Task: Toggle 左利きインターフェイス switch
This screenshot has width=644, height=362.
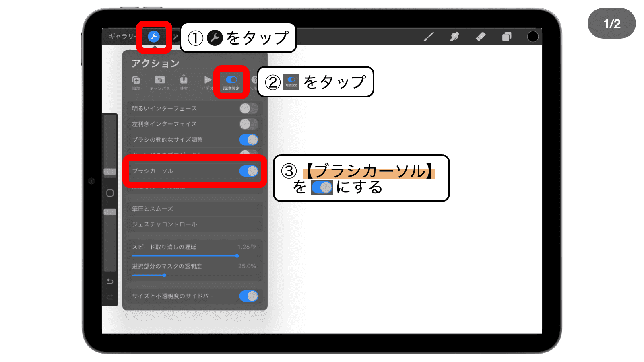Action: (248, 124)
